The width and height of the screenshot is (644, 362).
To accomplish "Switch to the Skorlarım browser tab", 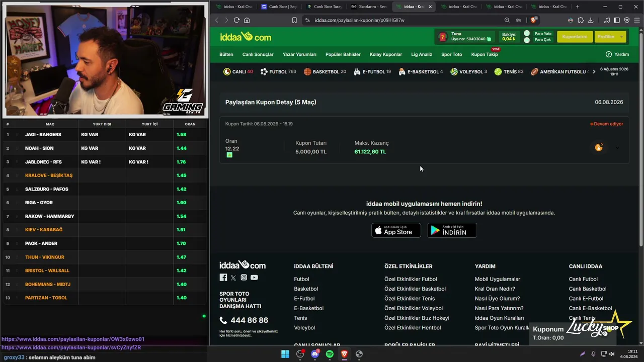I will (x=369, y=7).
